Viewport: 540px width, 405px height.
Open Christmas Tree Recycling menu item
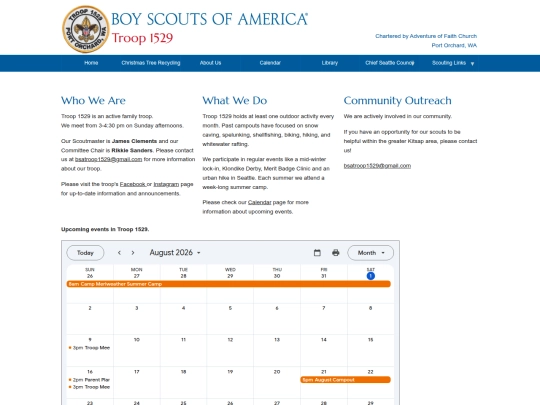click(151, 63)
